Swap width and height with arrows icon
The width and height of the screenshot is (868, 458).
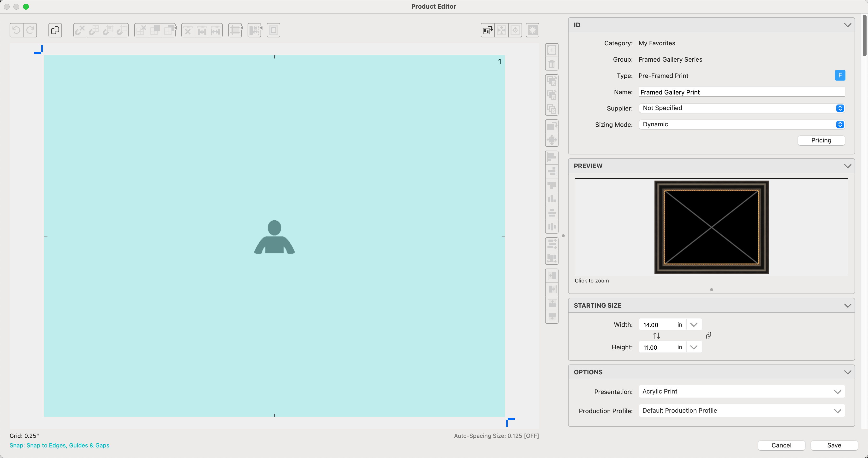tap(656, 336)
